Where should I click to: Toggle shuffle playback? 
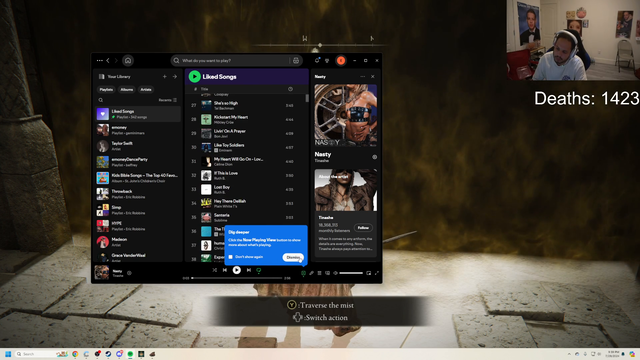click(215, 270)
